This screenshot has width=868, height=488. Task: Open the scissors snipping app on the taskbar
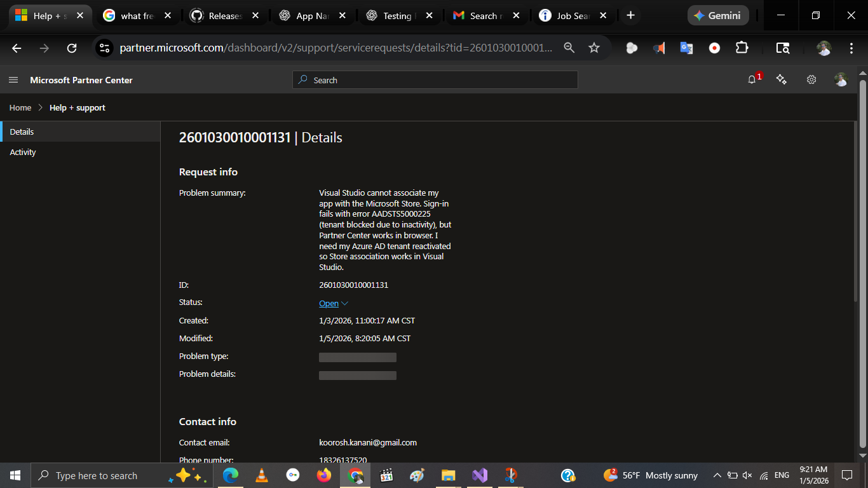(511, 475)
